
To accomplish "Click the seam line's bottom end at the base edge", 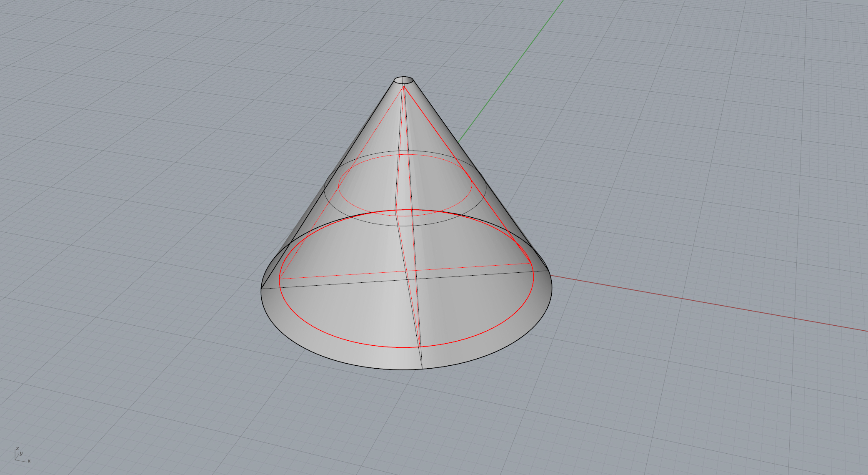I will tap(422, 369).
